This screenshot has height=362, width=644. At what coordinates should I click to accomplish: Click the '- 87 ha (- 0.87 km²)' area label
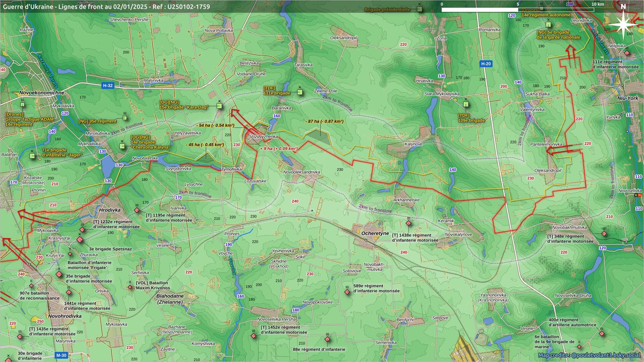[x=324, y=121]
